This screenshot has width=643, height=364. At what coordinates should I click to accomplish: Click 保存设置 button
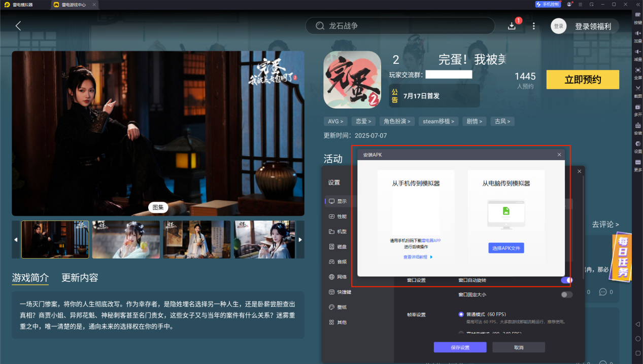(460, 347)
